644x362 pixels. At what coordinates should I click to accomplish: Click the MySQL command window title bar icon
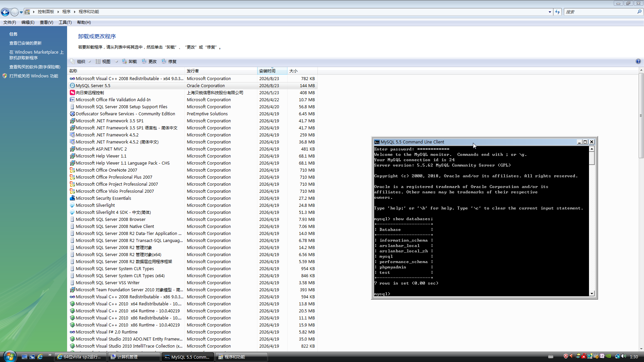(377, 142)
